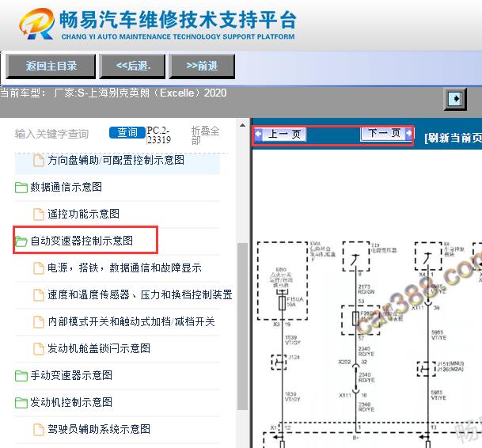This screenshot has height=448, width=482.
Task: Click the tree panel vertical scrollbar thumb
Action: pos(242,326)
